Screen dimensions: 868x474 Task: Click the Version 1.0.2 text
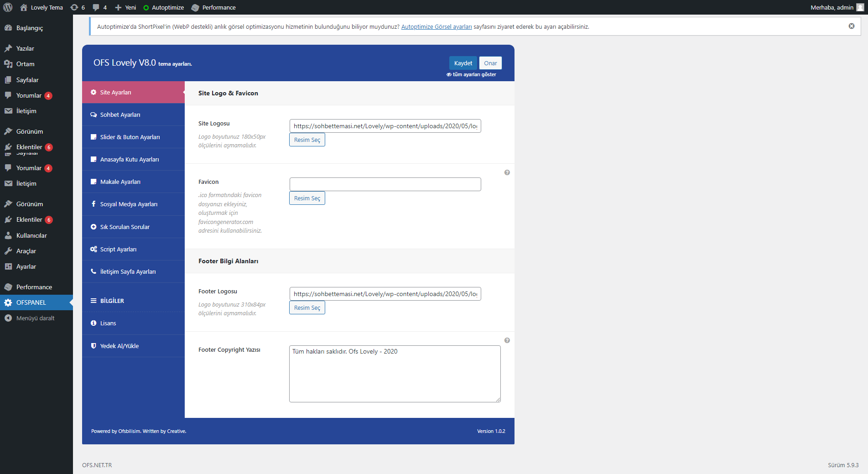[x=491, y=431]
